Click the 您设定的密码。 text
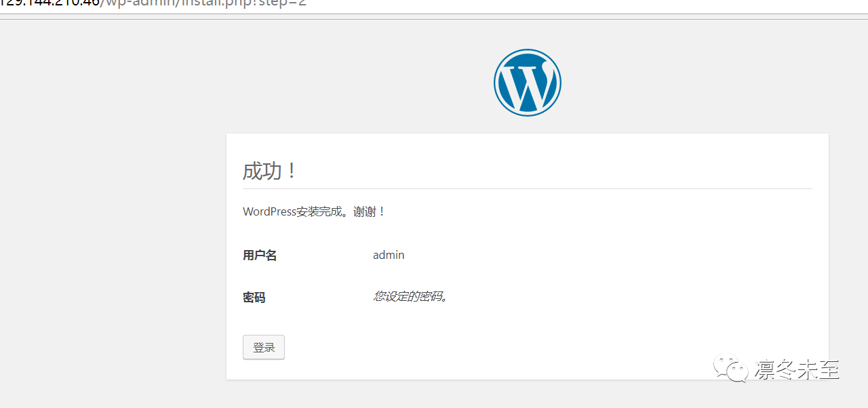The image size is (868, 408). pos(411,296)
